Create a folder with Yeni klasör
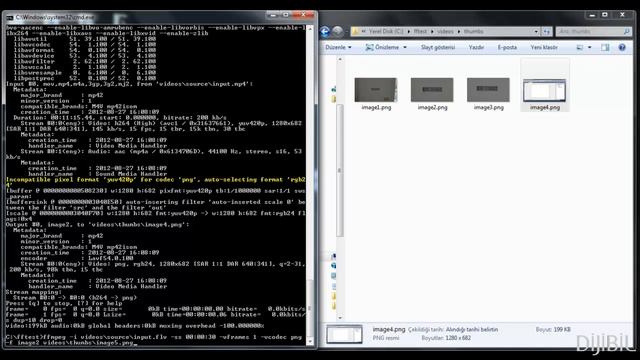 point(544,47)
